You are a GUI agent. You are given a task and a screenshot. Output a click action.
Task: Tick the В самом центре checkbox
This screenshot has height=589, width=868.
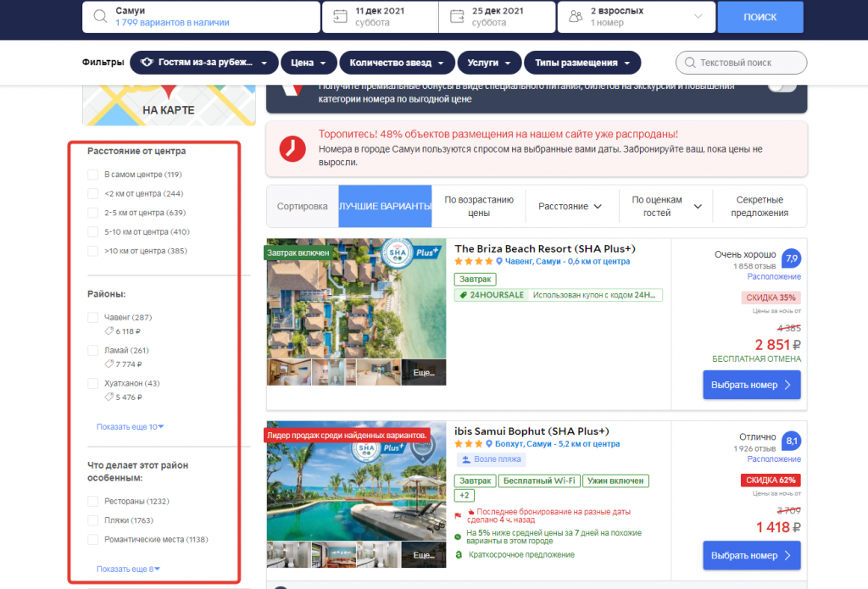[93, 175]
